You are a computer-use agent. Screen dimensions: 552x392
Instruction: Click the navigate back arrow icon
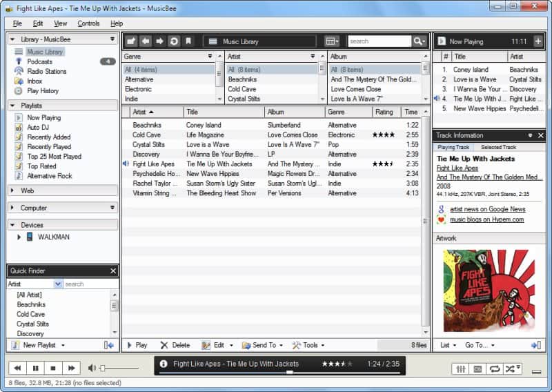coord(145,41)
